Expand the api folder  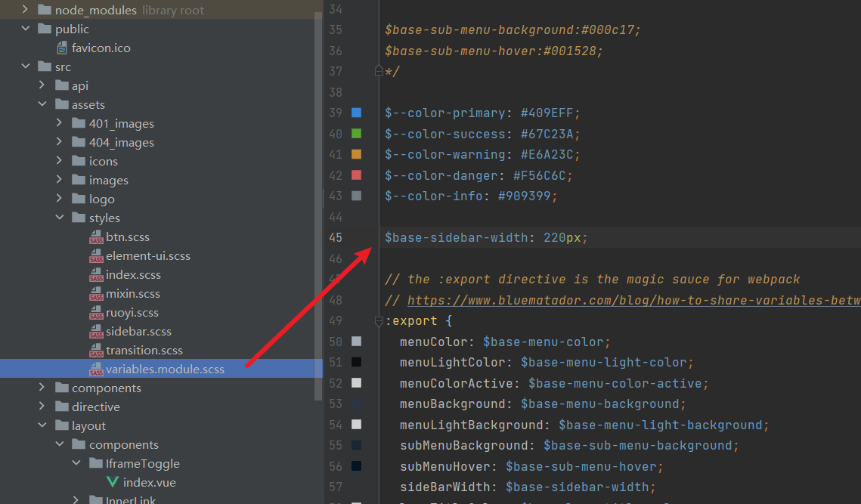coord(42,85)
